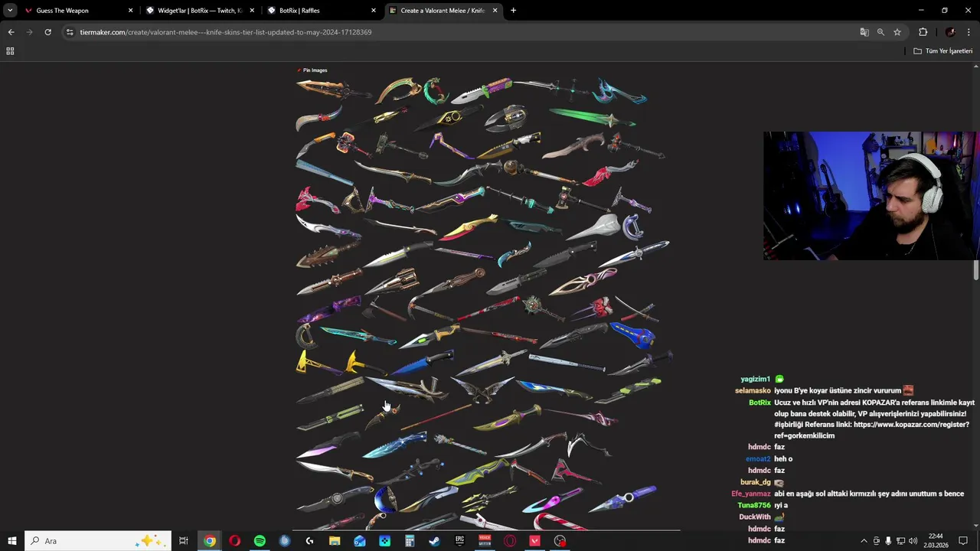Viewport: 980px width, 551px height.
Task: Select the purple-green tactical knife image
Action: (x=481, y=90)
